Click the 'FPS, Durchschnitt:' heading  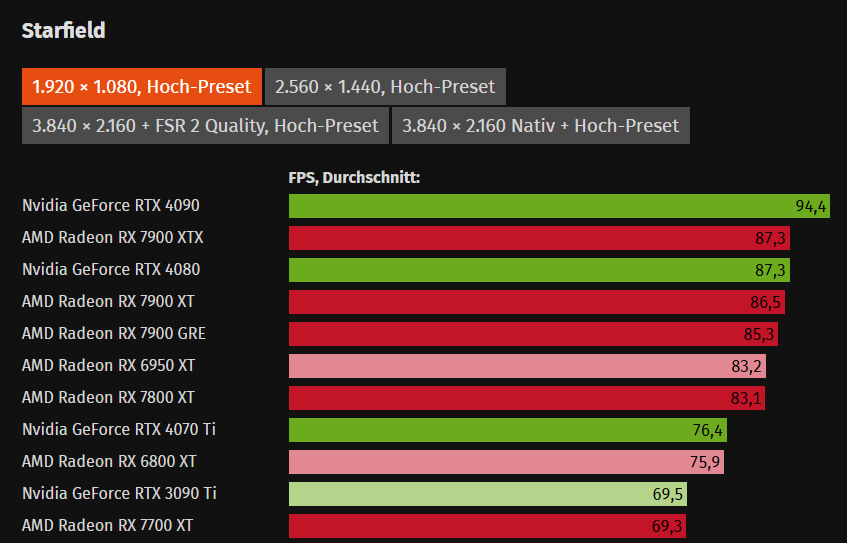point(354,177)
